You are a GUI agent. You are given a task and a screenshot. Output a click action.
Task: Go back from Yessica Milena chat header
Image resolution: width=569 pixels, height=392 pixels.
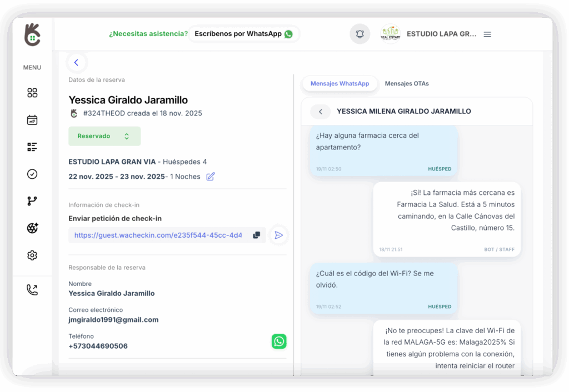tap(320, 112)
